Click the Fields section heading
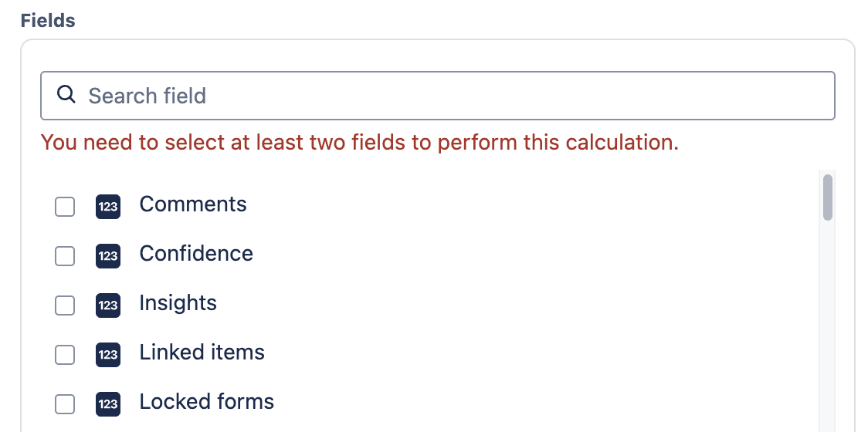Screen dimensions: 868x432 (x=48, y=21)
